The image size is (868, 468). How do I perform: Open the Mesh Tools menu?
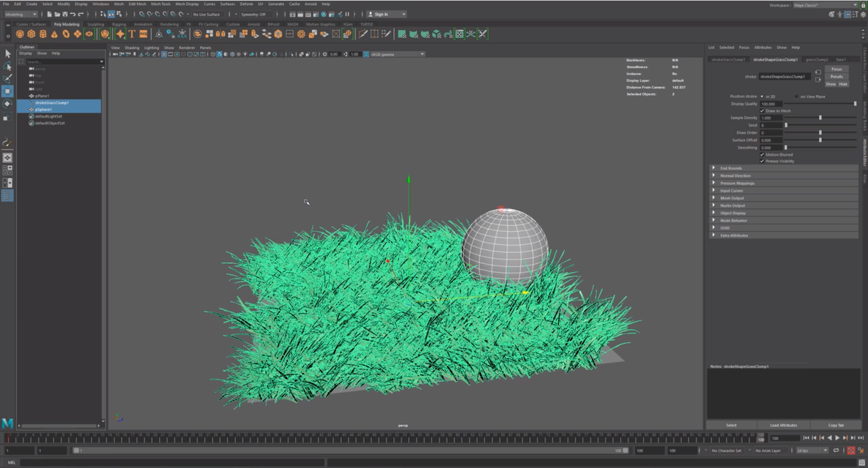click(x=161, y=4)
